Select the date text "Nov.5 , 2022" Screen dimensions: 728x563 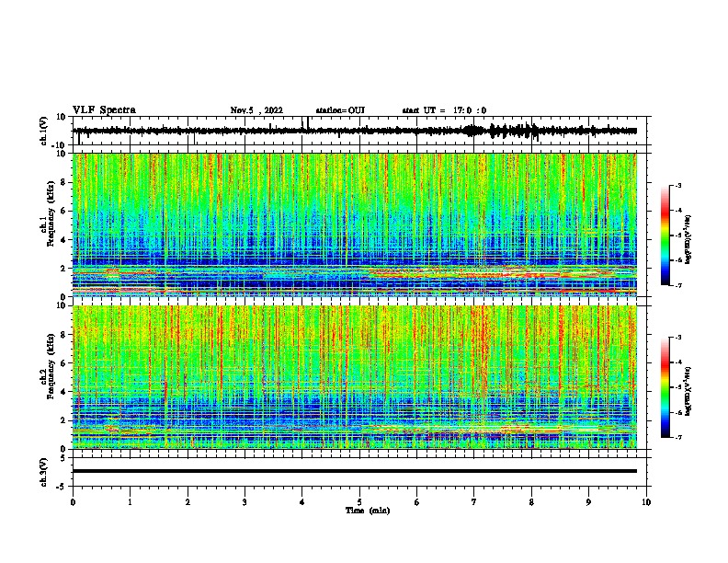(x=256, y=110)
